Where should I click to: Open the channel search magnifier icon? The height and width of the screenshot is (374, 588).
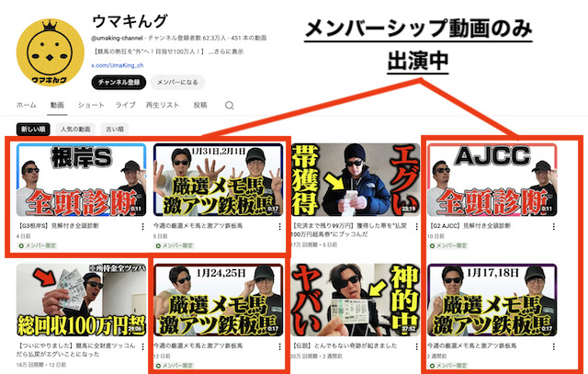pos(230,106)
